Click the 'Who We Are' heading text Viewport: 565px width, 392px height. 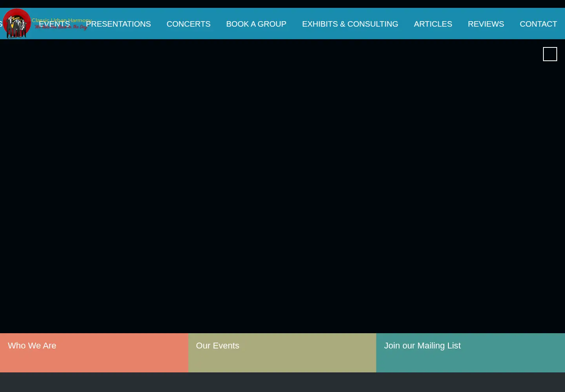coord(32,346)
